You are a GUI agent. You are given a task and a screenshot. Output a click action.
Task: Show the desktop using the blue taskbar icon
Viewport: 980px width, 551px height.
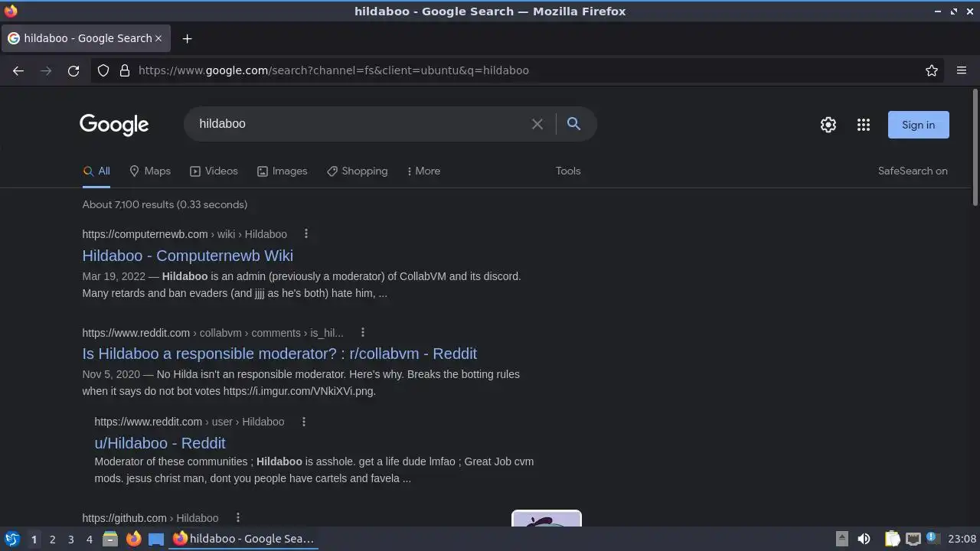156,539
